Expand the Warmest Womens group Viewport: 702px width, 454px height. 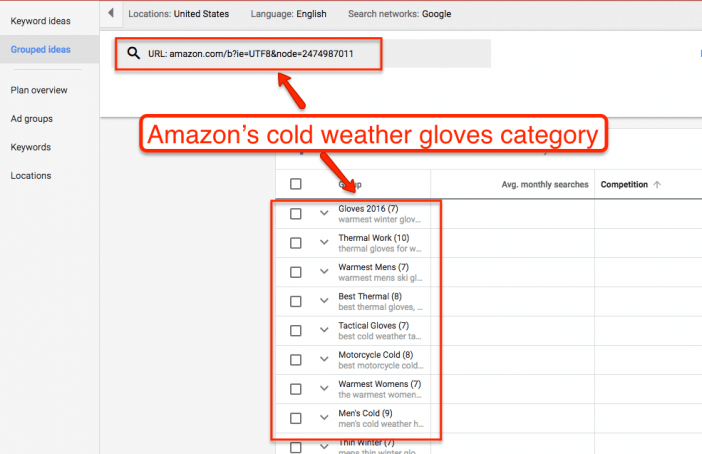click(324, 388)
